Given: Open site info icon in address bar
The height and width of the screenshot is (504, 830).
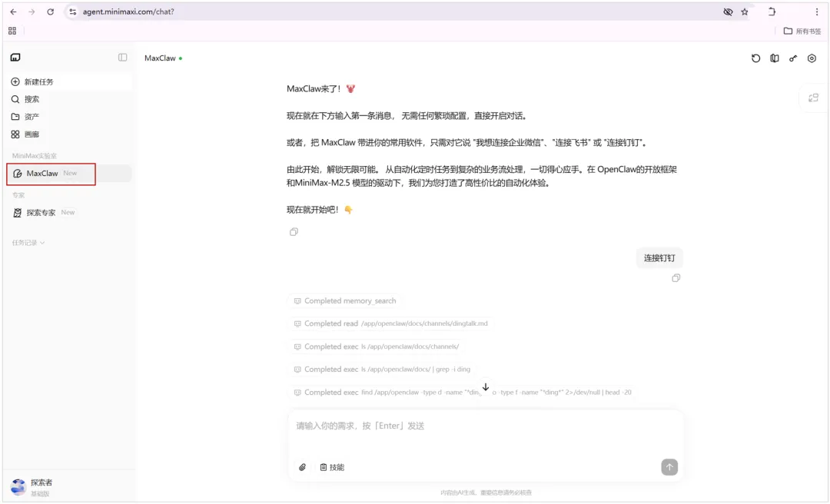Looking at the screenshot, I should pos(73,12).
